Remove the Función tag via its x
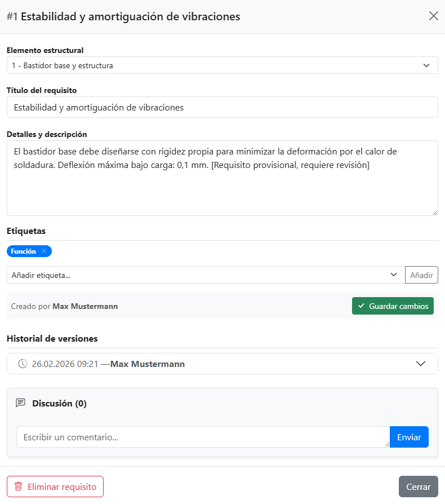 click(x=44, y=251)
